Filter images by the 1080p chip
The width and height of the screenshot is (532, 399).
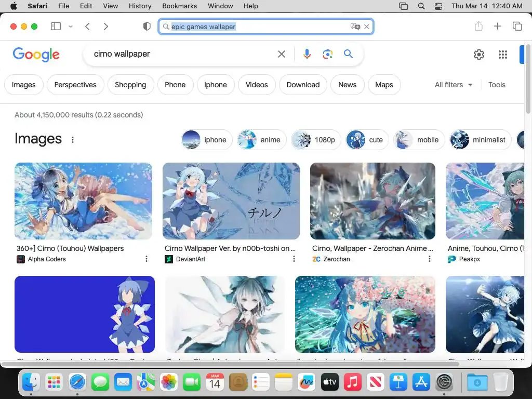point(316,140)
